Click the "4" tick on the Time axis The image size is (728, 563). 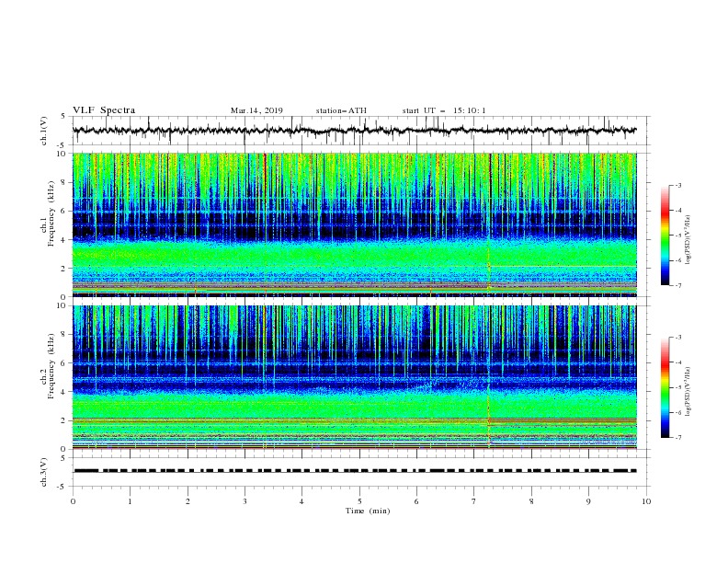pyautogui.click(x=301, y=501)
